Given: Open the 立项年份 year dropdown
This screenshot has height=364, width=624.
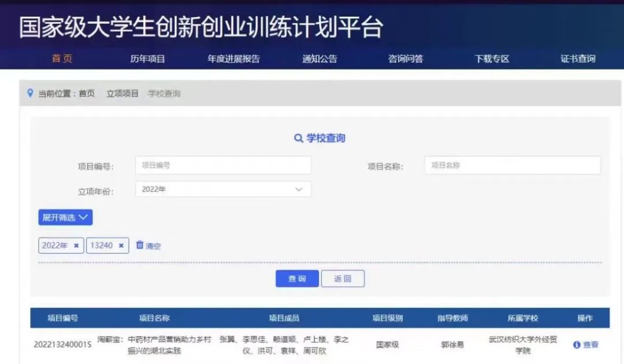Looking at the screenshot, I should coord(223,190).
